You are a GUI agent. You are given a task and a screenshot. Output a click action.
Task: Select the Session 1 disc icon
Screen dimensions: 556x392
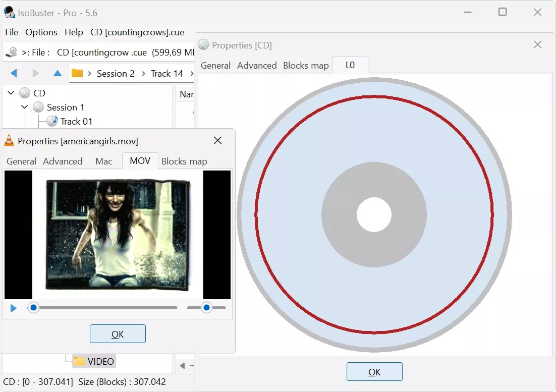pos(38,107)
